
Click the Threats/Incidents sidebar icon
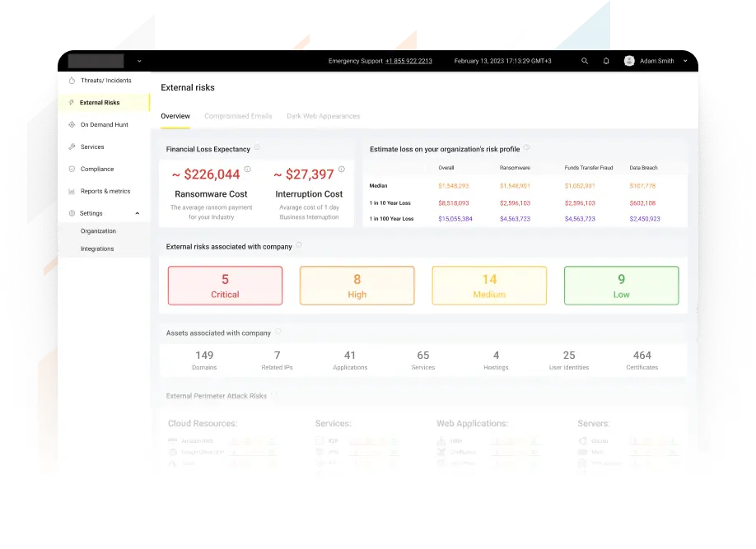(x=72, y=81)
